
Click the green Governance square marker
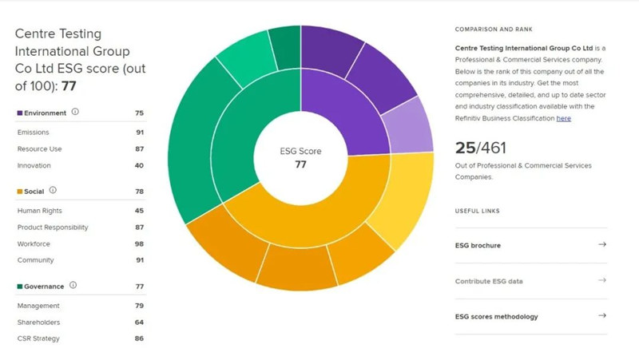[x=20, y=286]
